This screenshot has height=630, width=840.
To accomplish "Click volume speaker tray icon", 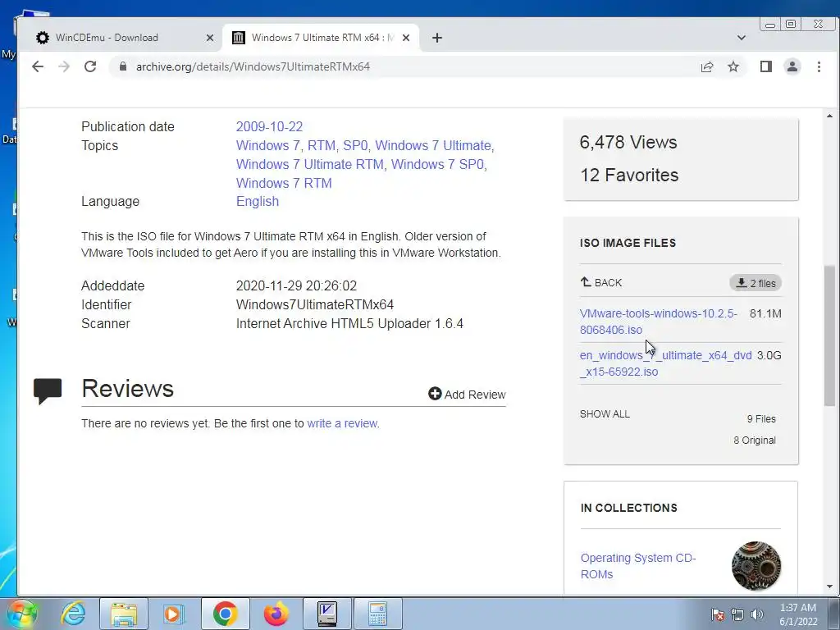I will pos(756,614).
